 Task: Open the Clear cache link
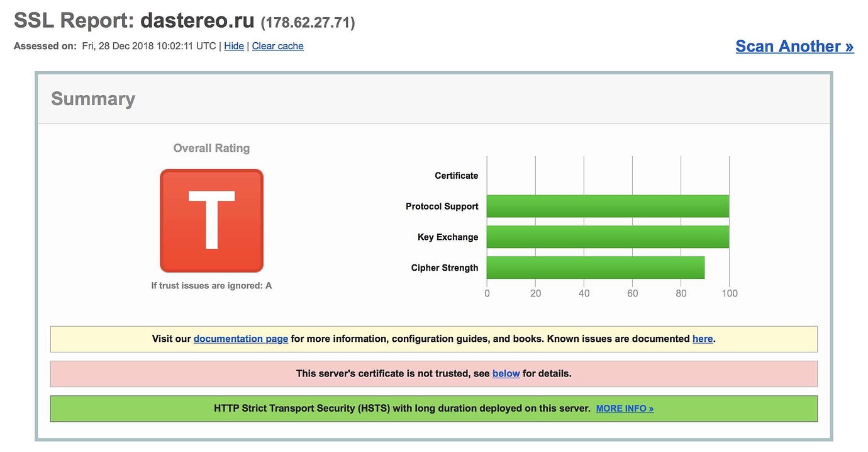pos(277,46)
